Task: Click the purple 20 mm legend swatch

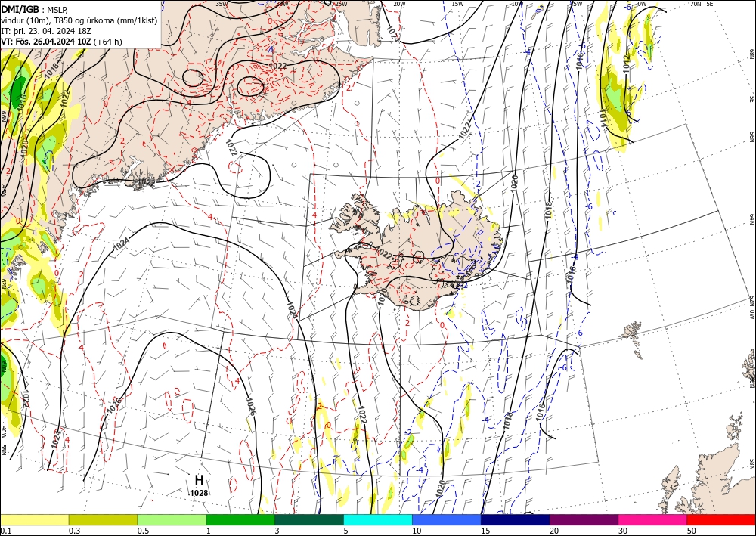Action: pos(584,519)
